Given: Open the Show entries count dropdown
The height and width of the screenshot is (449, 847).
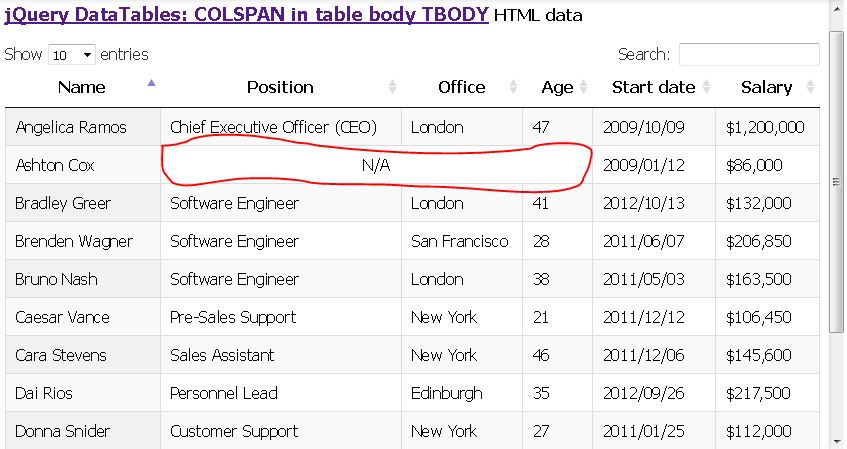Looking at the screenshot, I should [71, 55].
